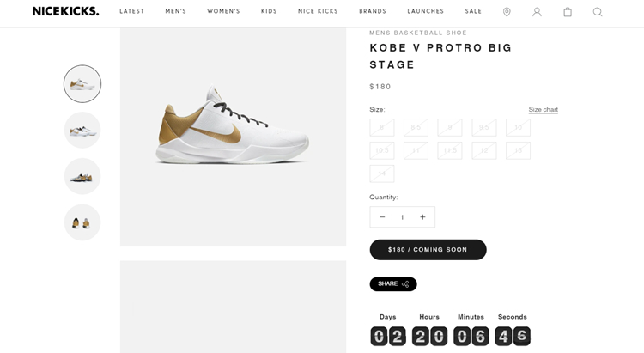Open the shopping bag icon
The image size is (644, 353).
point(568,12)
